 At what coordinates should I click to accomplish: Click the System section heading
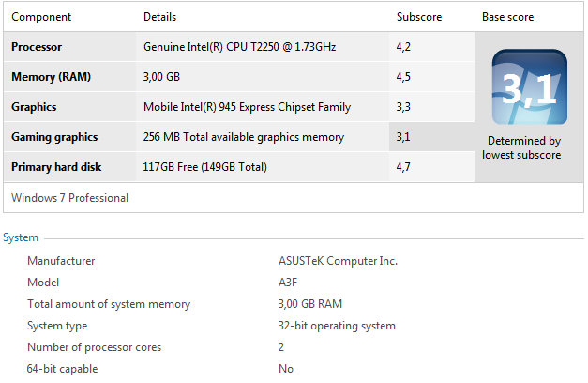[21, 237]
